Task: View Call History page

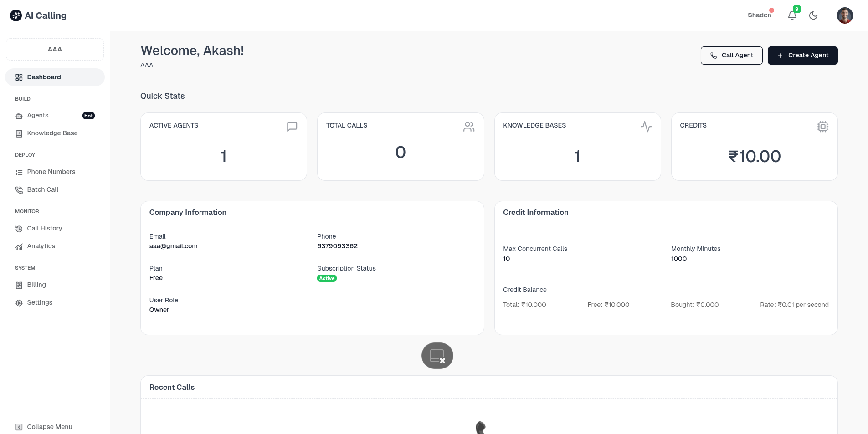Action: (44, 229)
